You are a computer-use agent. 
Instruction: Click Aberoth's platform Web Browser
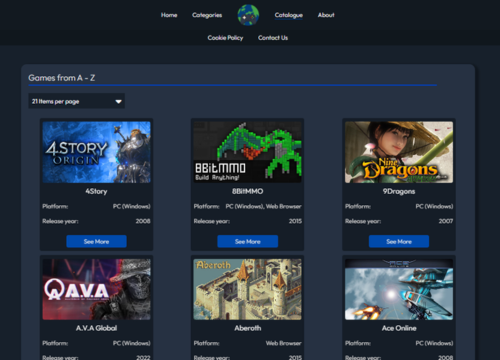283,343
